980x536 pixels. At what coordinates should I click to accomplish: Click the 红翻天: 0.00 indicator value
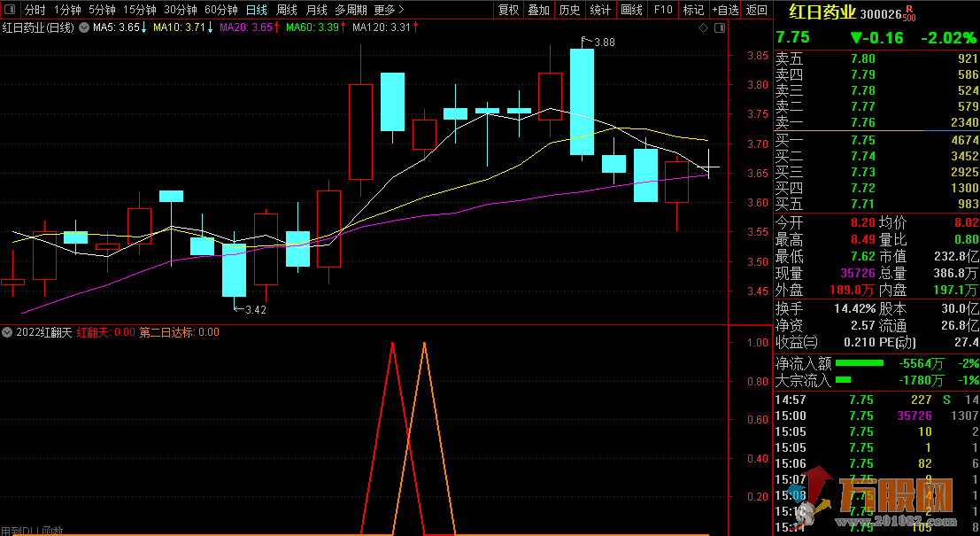[x=105, y=332]
